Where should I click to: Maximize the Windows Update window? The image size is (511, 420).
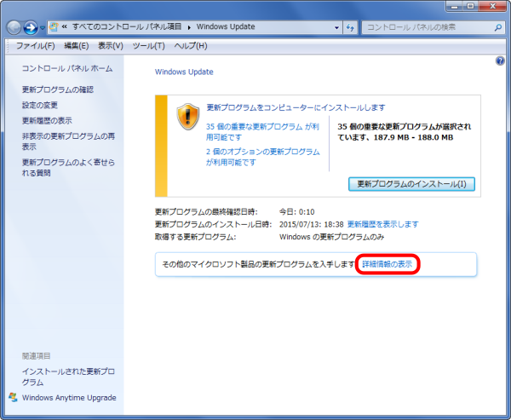coord(470,6)
